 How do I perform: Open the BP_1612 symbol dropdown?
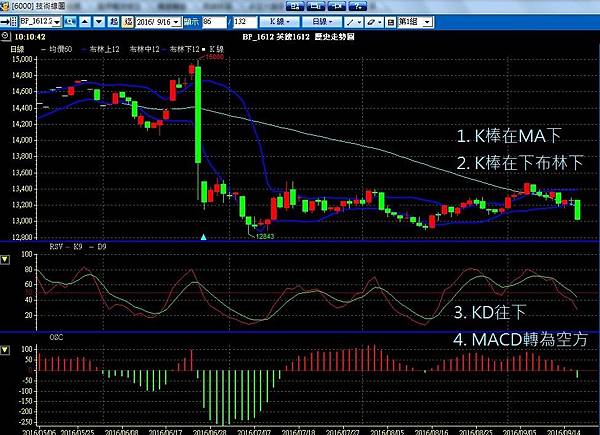tap(57, 22)
